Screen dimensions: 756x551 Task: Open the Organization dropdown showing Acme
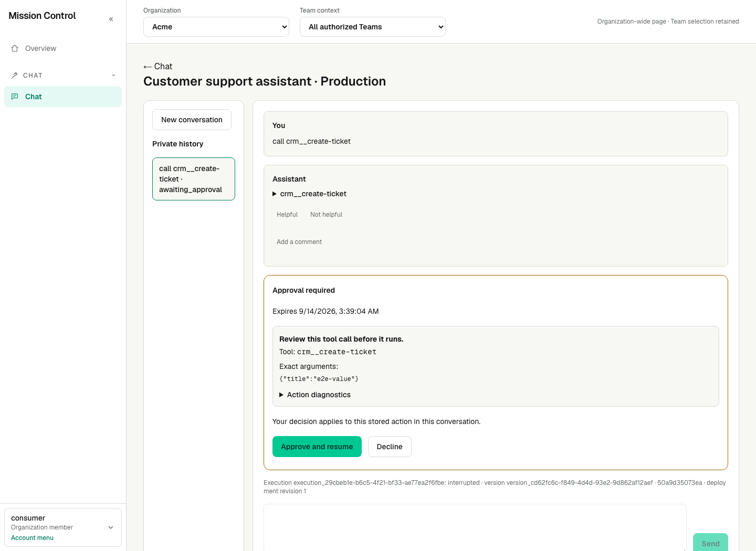click(x=216, y=27)
